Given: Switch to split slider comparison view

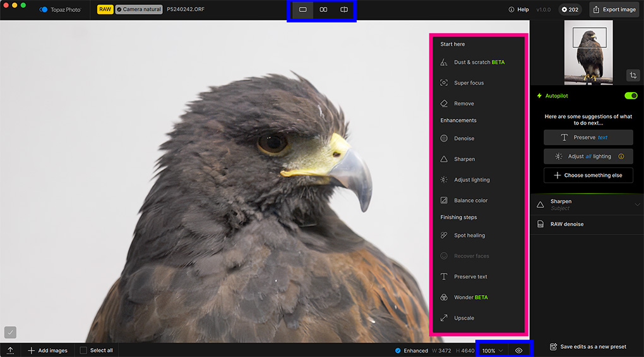Looking at the screenshot, I should [344, 10].
